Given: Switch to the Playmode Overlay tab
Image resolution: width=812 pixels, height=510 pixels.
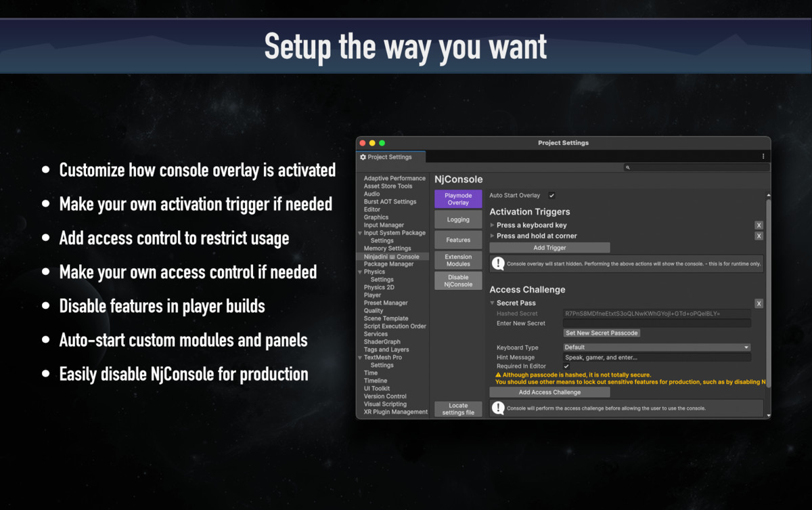Looking at the screenshot, I should coord(458,199).
